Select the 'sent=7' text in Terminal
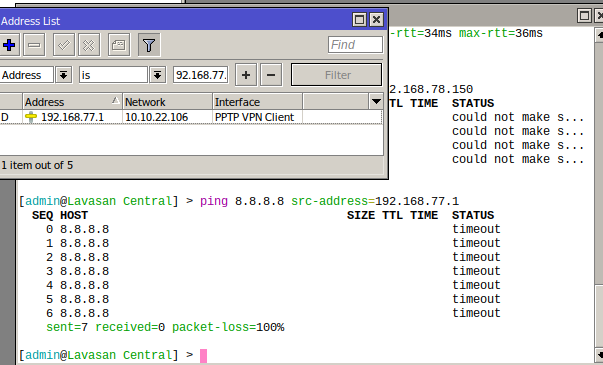This screenshot has height=365, width=603. (x=67, y=327)
